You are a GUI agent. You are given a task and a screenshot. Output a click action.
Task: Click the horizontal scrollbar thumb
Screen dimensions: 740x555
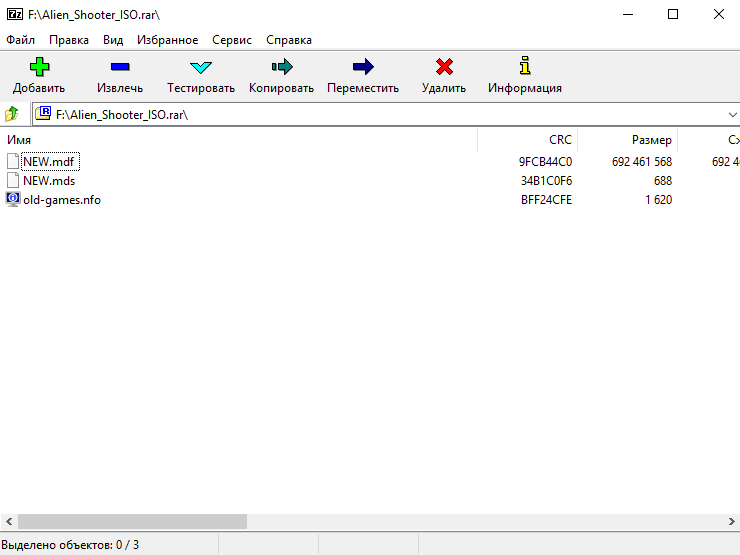click(132, 521)
